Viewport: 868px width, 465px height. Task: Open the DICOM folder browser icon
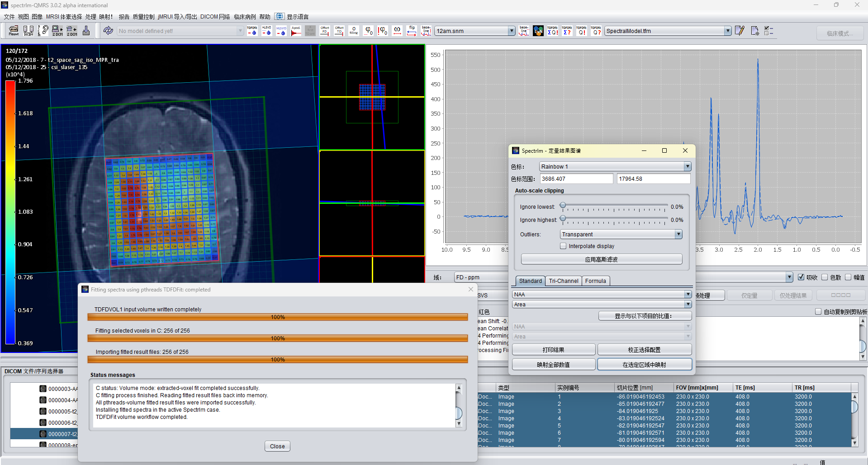click(x=28, y=31)
